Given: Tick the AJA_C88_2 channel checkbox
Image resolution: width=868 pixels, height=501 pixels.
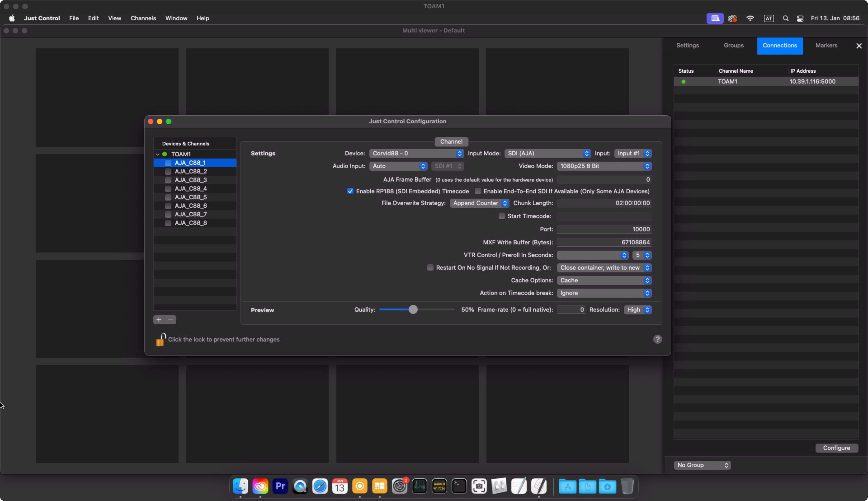Looking at the screenshot, I should [168, 171].
